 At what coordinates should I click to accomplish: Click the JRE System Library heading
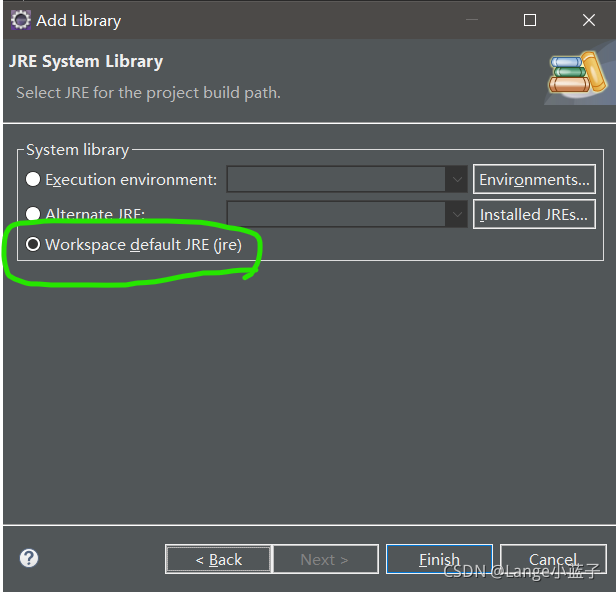86,62
